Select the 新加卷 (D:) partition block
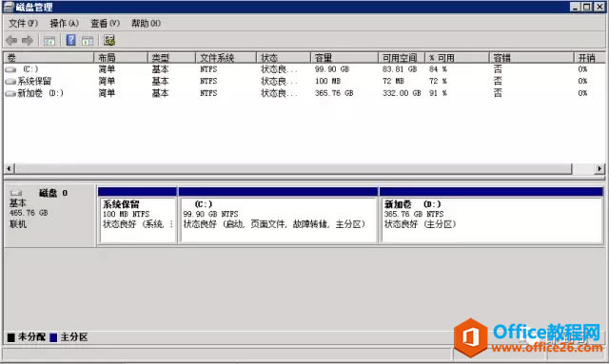 [491, 216]
